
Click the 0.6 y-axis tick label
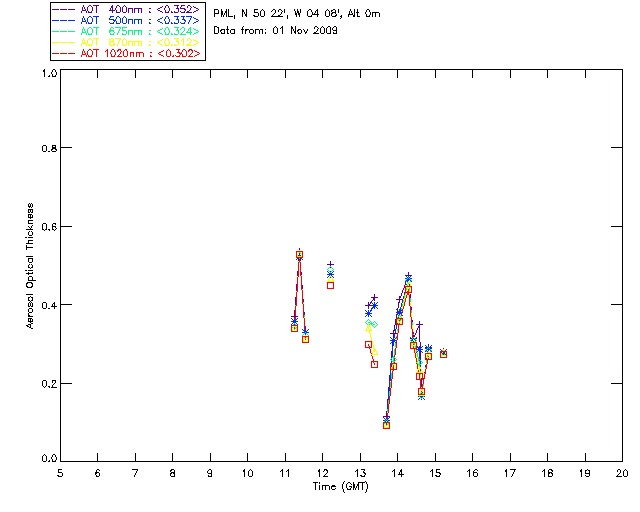click(x=49, y=227)
